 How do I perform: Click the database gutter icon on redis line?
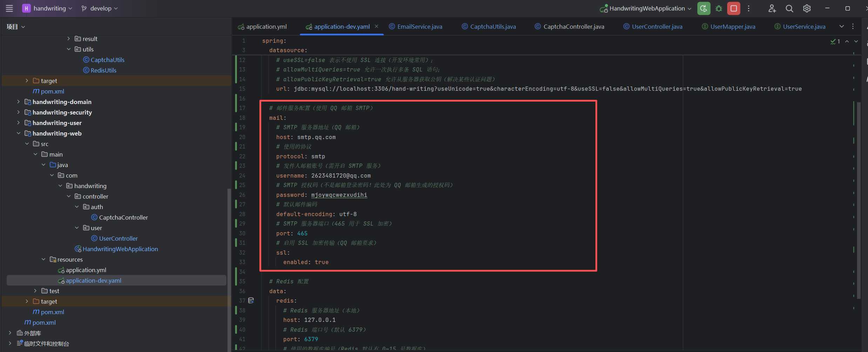251,301
